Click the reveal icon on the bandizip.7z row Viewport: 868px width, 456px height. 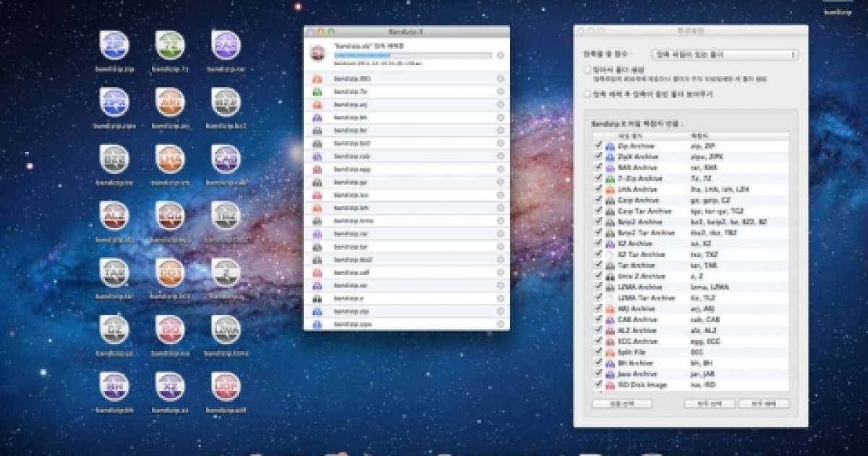click(x=501, y=91)
